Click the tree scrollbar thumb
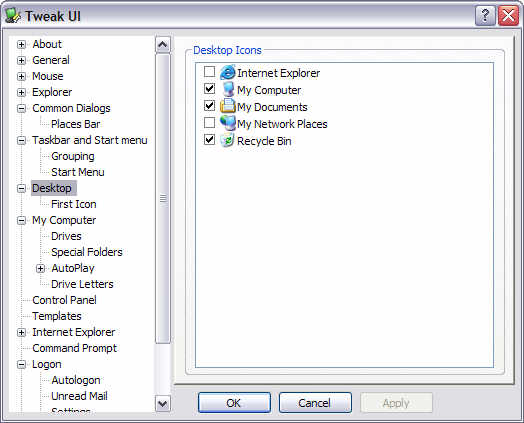 point(163,199)
